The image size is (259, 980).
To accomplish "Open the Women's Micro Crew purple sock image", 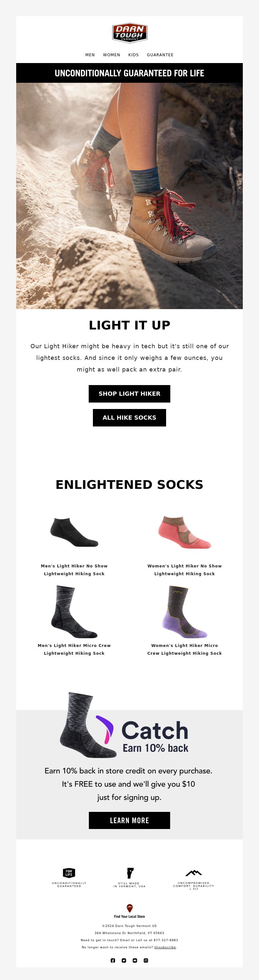I will [185, 612].
